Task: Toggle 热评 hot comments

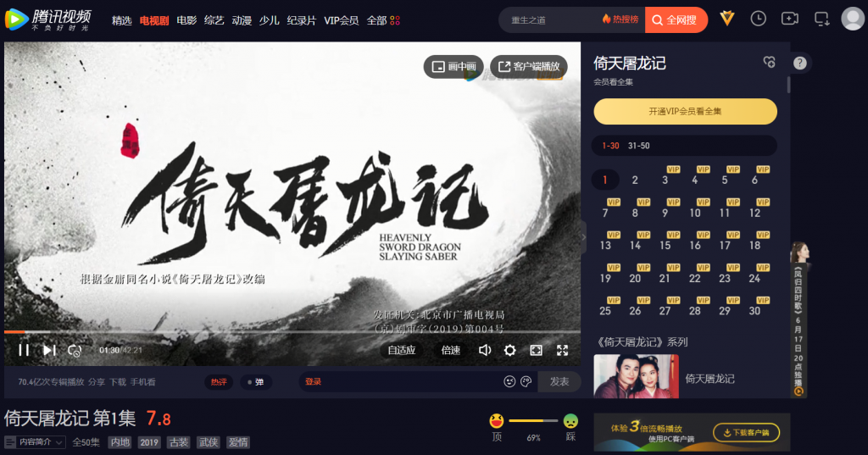Action: tap(219, 382)
